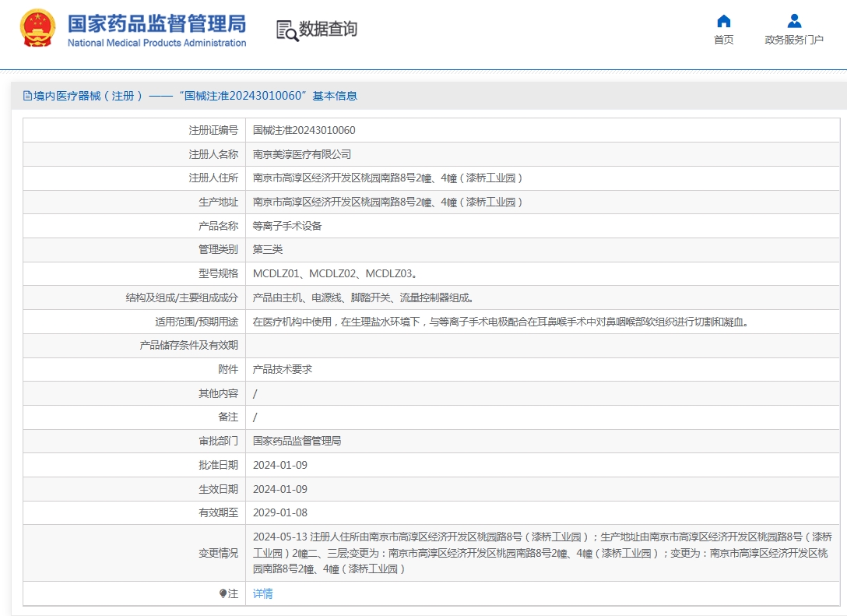847x616 pixels.
Task: Select registration number 国械注准20243010060 value cell
Action: click(543, 130)
